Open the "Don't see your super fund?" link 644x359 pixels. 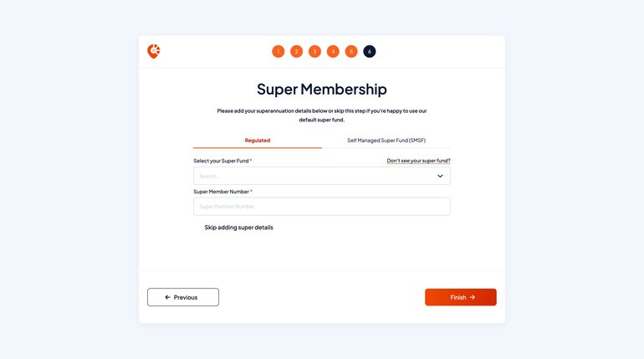[418, 161]
